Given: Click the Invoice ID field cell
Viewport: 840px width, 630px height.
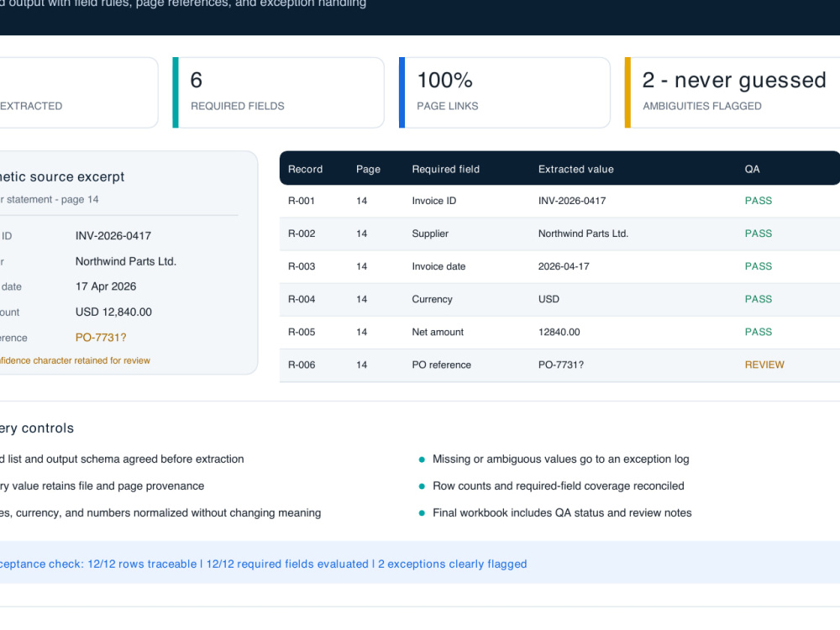Looking at the screenshot, I should 434,201.
